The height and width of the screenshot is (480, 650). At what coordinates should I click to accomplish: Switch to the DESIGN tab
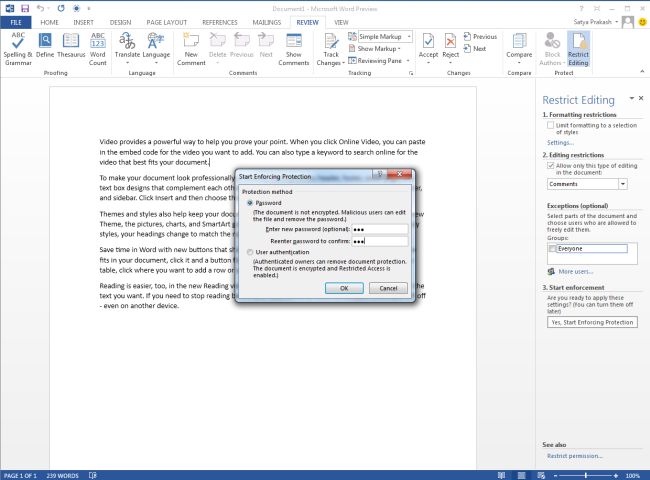pyautogui.click(x=120, y=22)
